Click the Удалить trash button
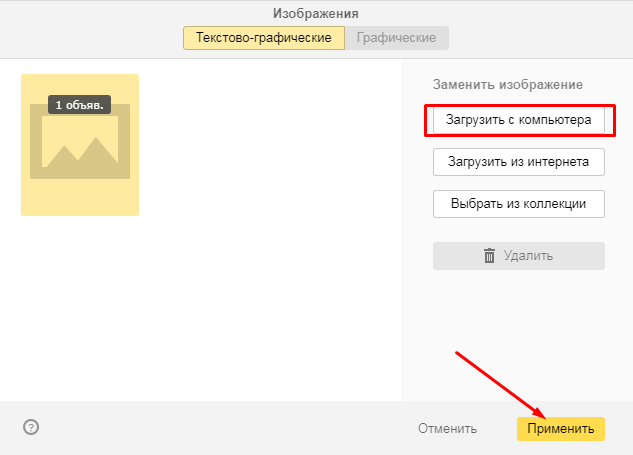This screenshot has height=455, width=633. click(x=519, y=256)
